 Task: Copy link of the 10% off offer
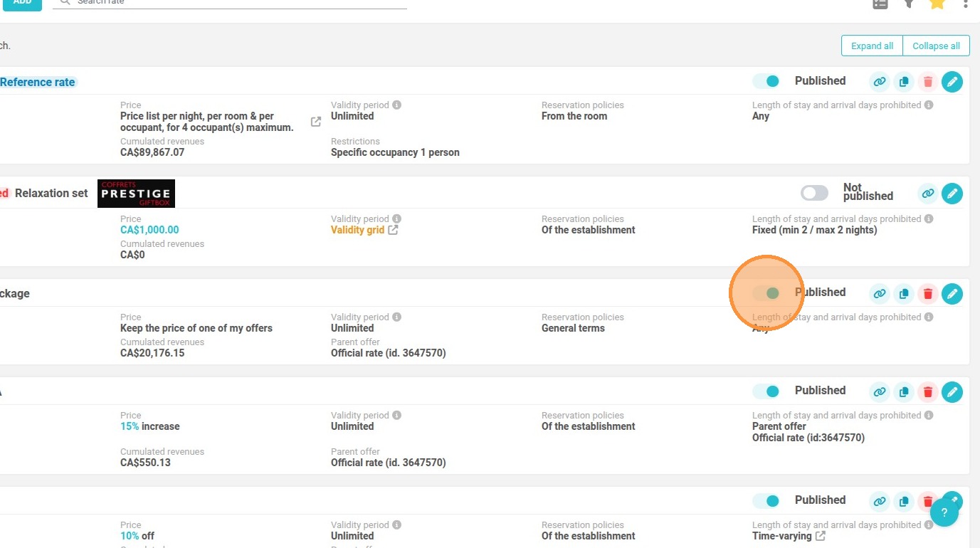click(x=880, y=501)
